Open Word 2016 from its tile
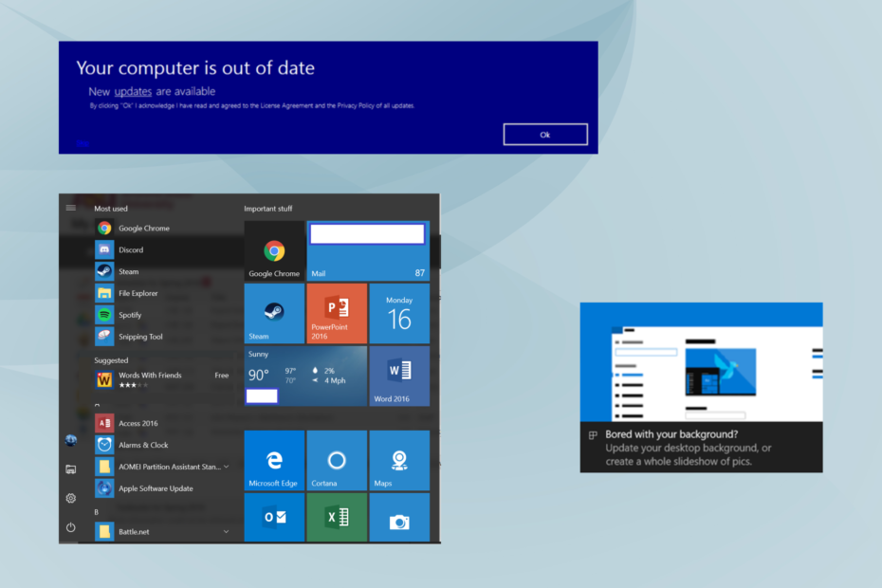The image size is (882, 588). [x=399, y=376]
